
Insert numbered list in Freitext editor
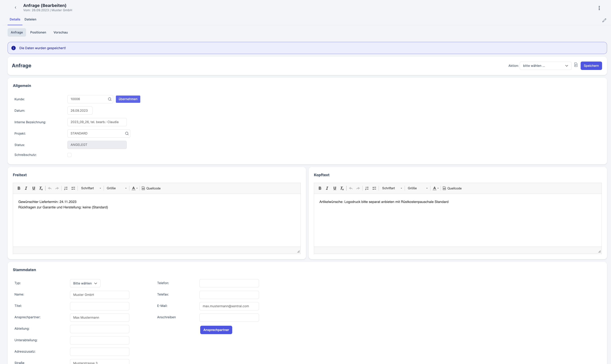click(66, 188)
